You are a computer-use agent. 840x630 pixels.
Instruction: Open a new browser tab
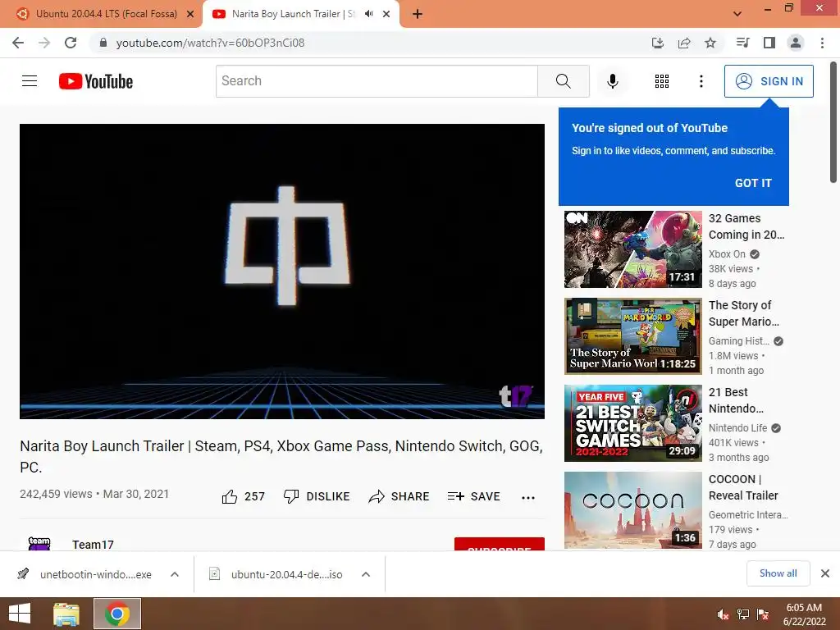coord(418,14)
